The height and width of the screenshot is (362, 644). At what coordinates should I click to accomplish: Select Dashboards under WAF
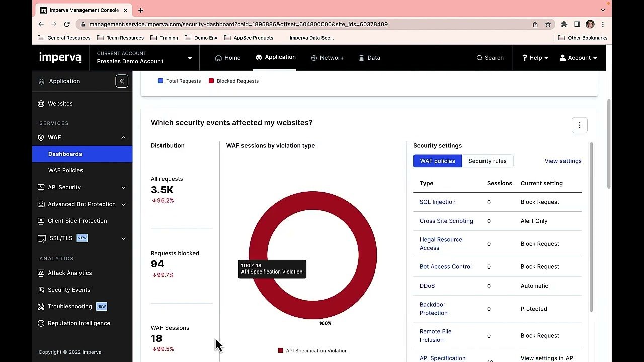point(82,154)
